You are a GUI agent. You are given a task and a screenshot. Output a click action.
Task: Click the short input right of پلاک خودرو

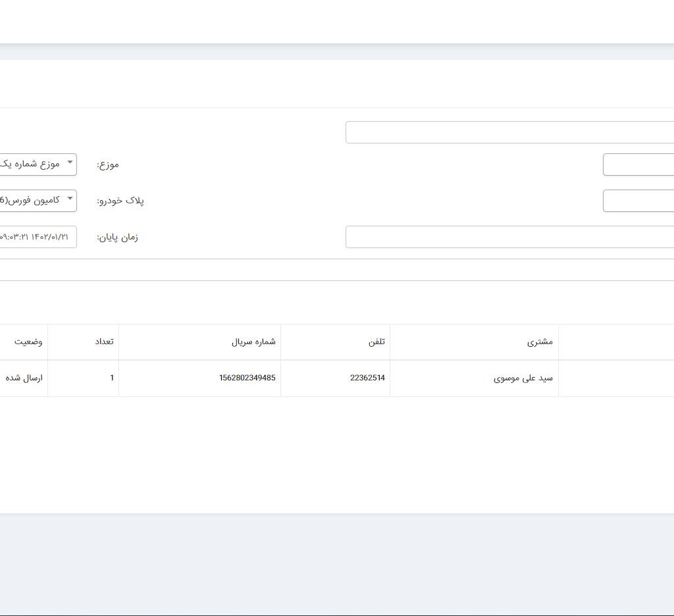coord(638,201)
